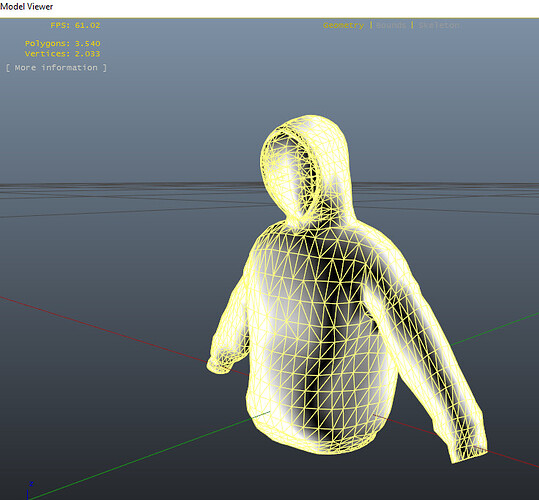Toggle the Bounds view mode
The height and width of the screenshot is (500, 539).
[x=391, y=25]
